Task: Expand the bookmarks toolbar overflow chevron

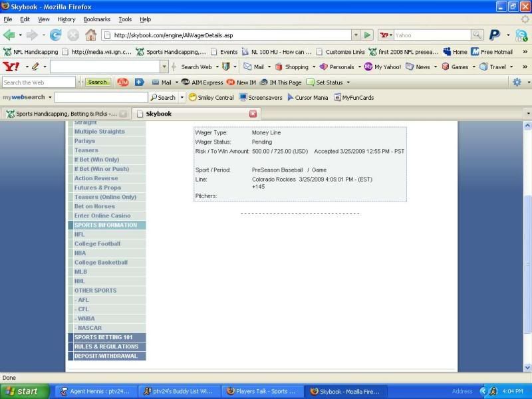Action: tap(525, 52)
